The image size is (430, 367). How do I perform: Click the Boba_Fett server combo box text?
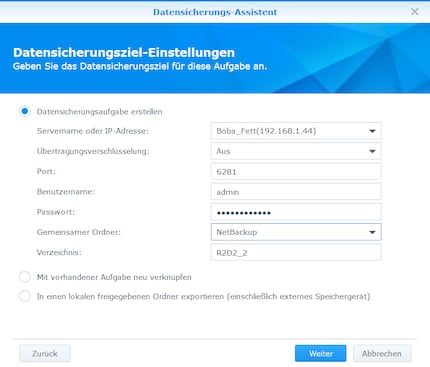266,131
